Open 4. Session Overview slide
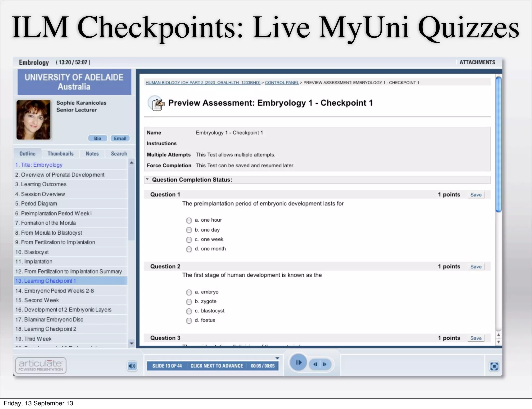Viewport: 532px width, 409px height. (x=71, y=194)
